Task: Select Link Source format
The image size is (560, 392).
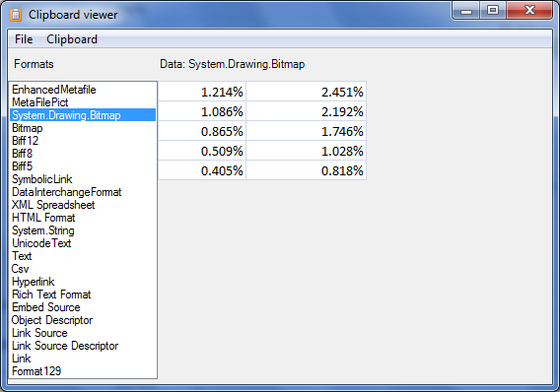Action: (x=83, y=333)
